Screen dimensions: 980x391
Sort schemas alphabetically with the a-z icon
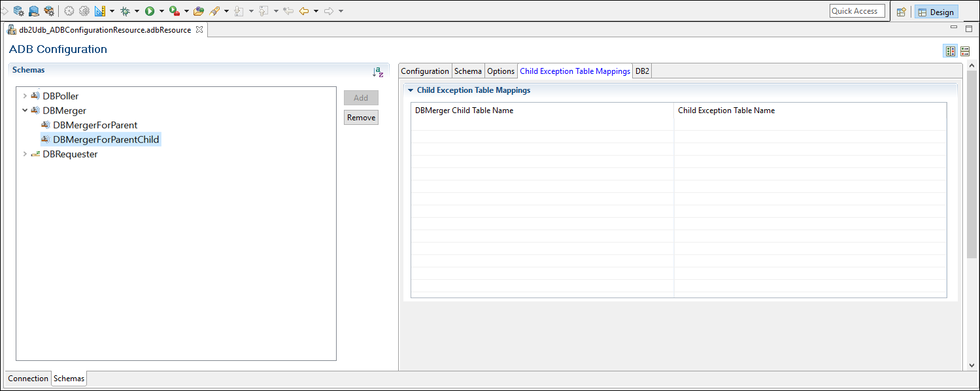378,72
